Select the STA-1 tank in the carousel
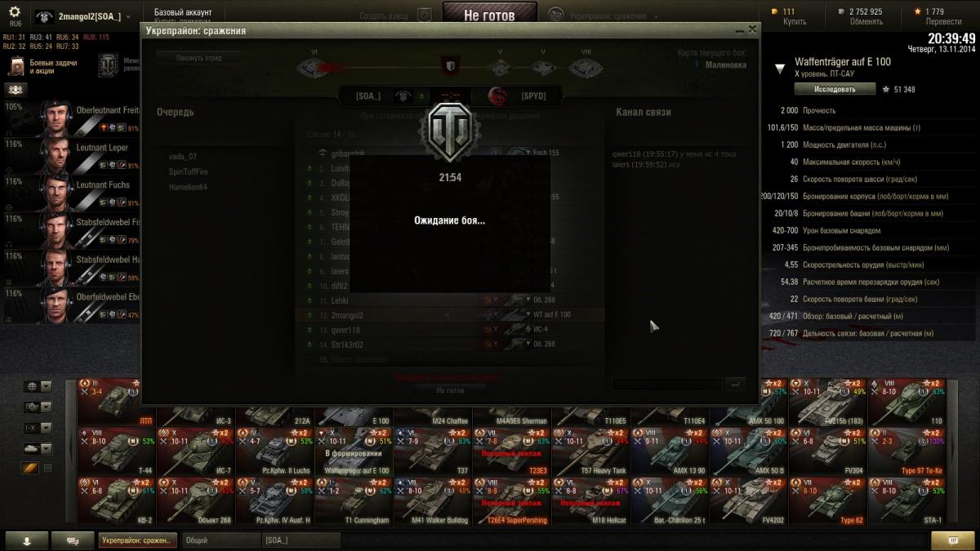 (x=907, y=501)
